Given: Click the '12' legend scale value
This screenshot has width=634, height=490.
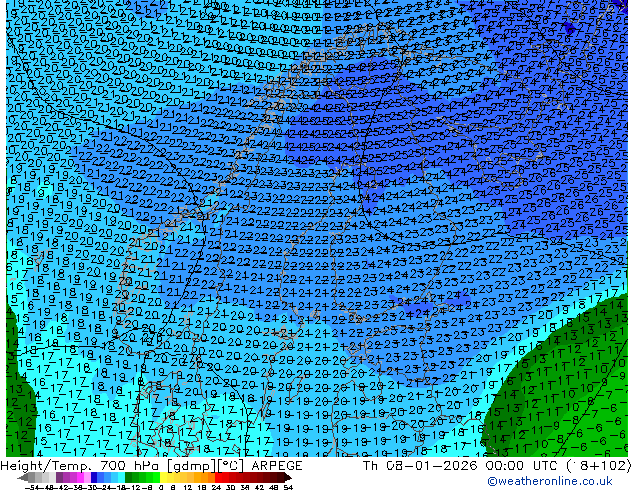Looking at the screenshot, I should (x=188, y=488).
